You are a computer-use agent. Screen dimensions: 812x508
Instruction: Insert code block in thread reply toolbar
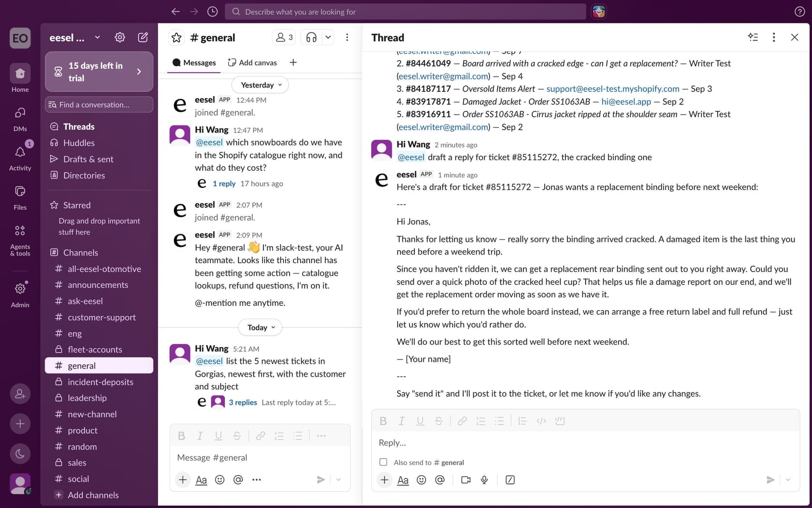[560, 421]
